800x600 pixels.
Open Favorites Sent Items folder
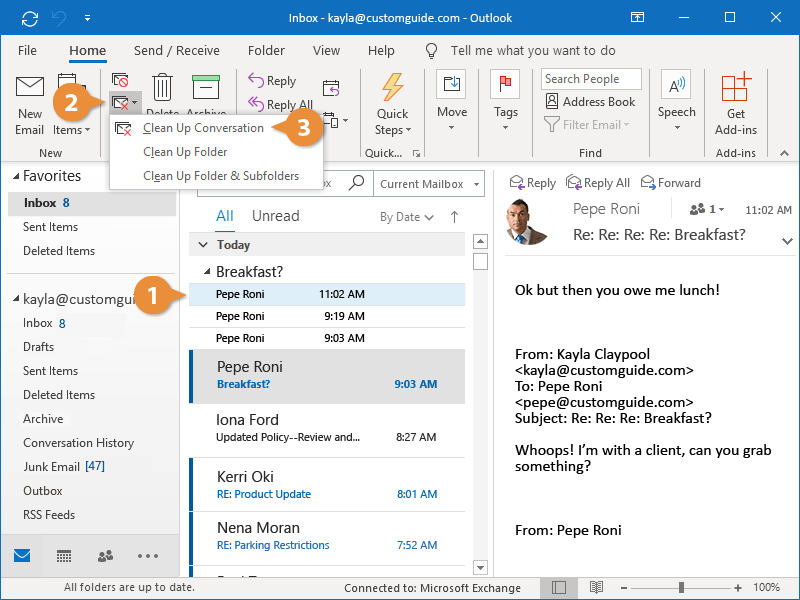click(x=51, y=227)
